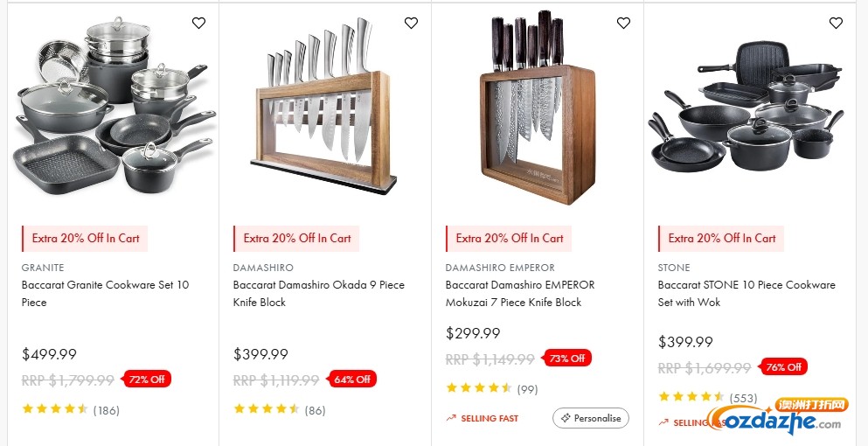Click the Granite cookware set product image

pos(112,109)
